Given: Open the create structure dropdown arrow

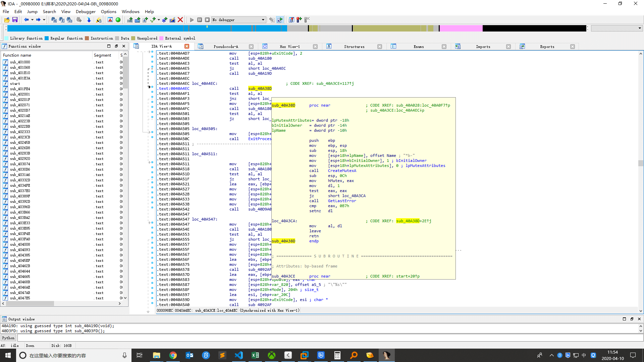Looking at the screenshot, I should tap(159, 20).
